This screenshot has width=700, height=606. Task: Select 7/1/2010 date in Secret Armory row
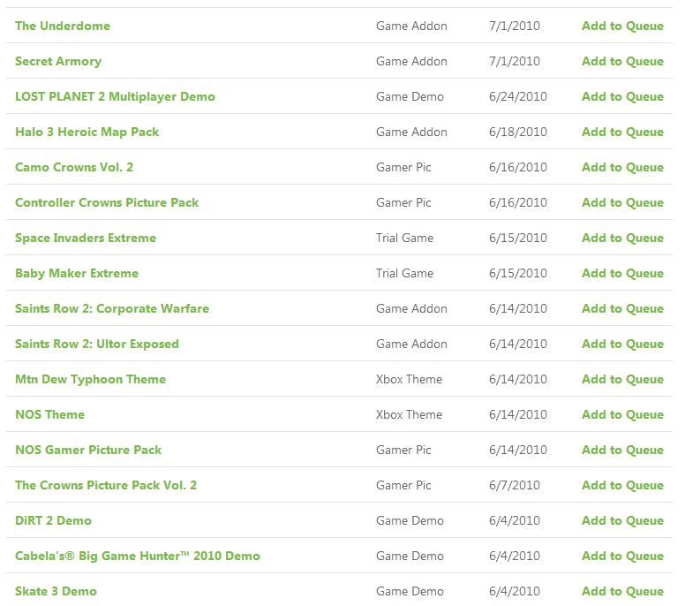point(515,61)
